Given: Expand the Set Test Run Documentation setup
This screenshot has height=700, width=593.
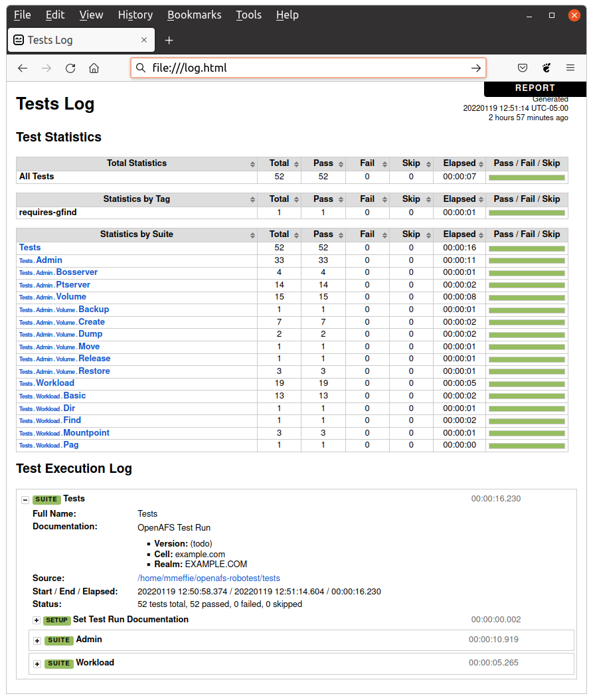Looking at the screenshot, I should coord(37,620).
